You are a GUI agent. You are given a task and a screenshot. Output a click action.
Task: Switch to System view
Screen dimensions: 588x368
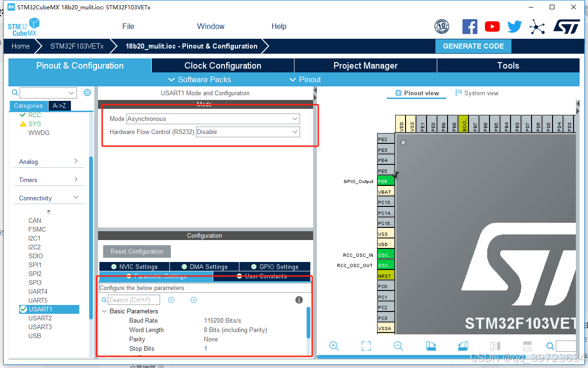coord(477,93)
